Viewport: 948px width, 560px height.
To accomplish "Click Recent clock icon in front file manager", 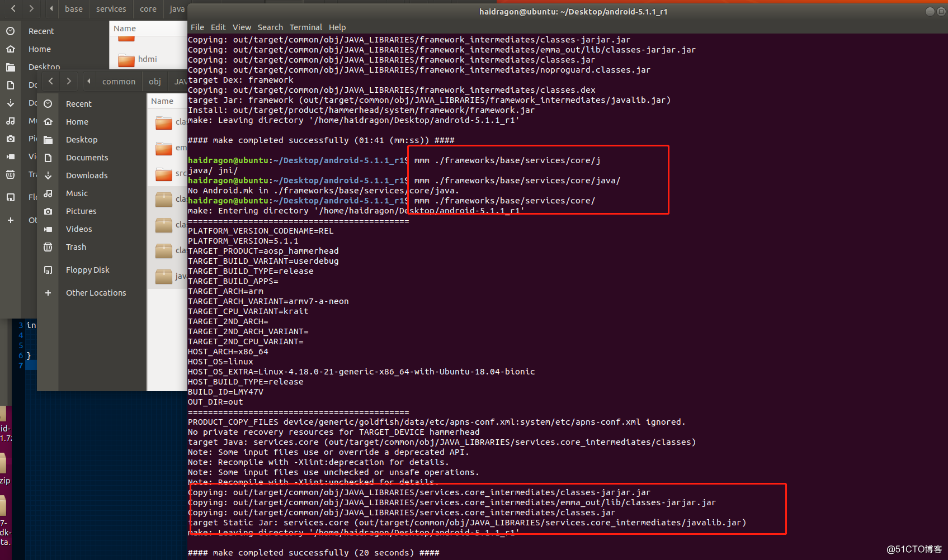I will click(48, 104).
